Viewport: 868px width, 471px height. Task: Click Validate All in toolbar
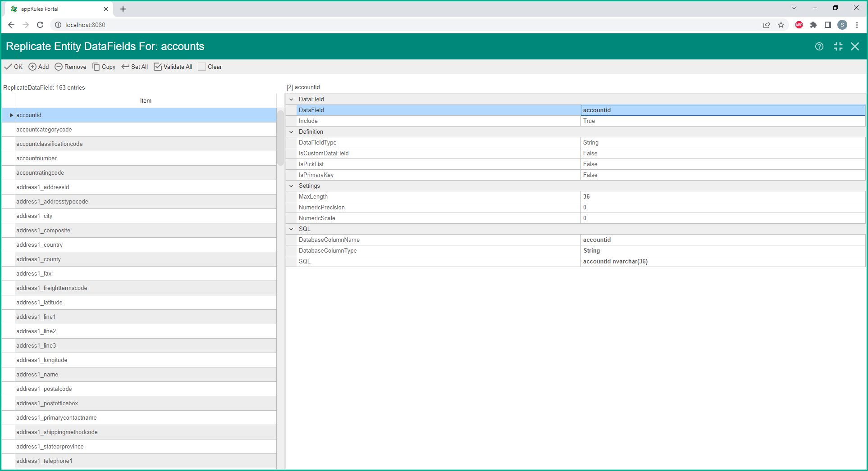173,67
